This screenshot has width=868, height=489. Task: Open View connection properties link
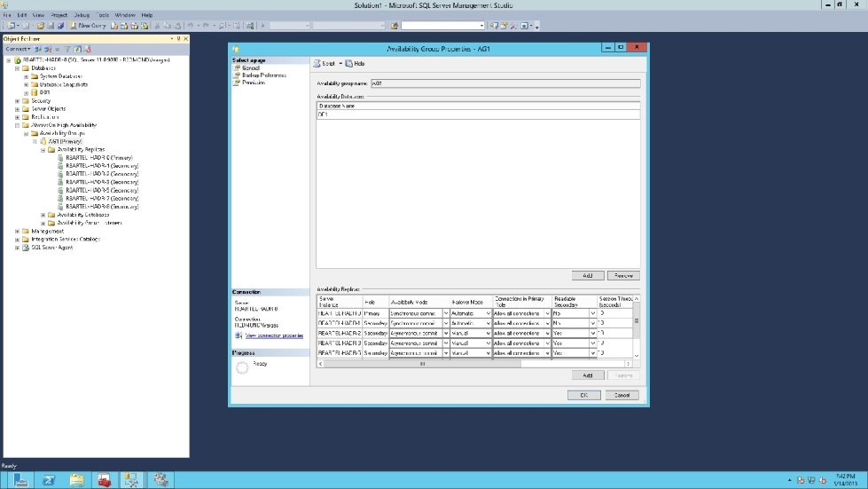pos(274,335)
